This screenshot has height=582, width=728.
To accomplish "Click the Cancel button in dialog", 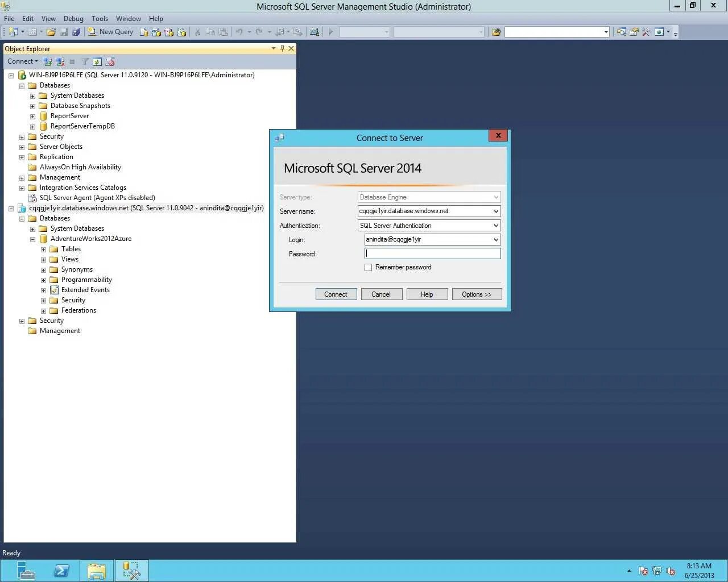I will (x=381, y=294).
